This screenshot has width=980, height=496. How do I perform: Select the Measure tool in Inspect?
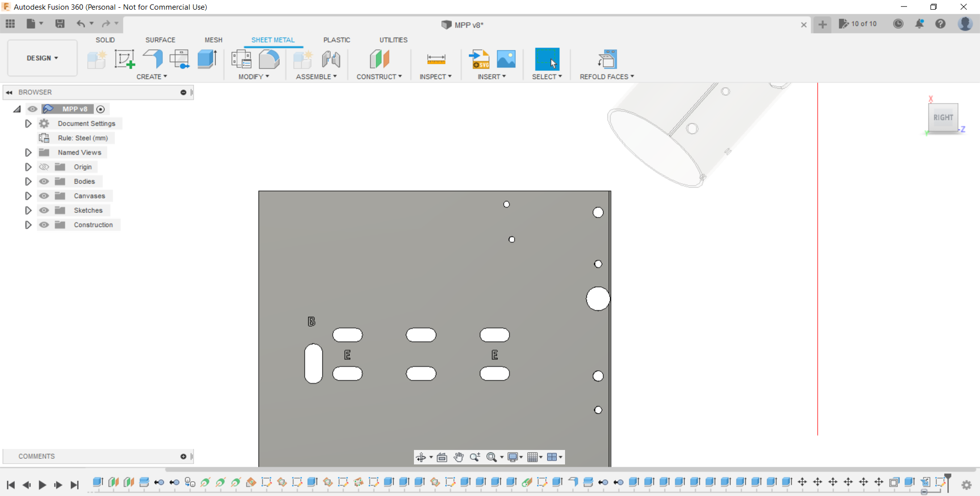pos(436,59)
